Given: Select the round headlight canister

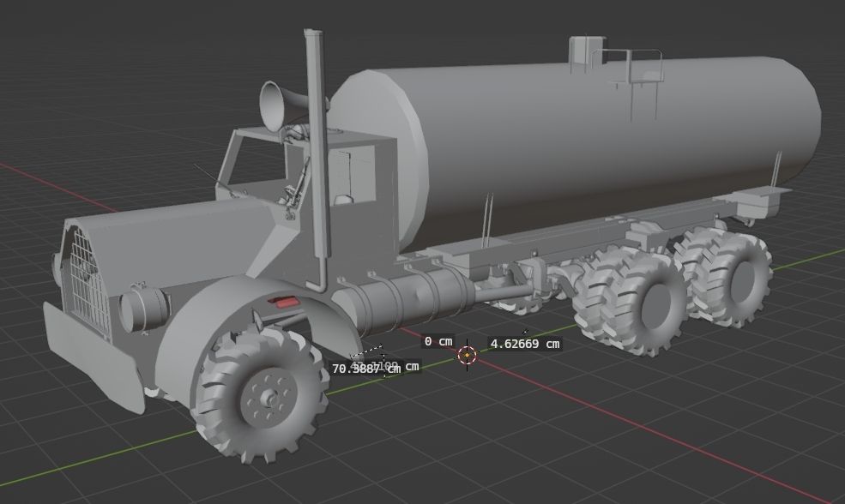Looking at the screenshot, I should point(144,309).
